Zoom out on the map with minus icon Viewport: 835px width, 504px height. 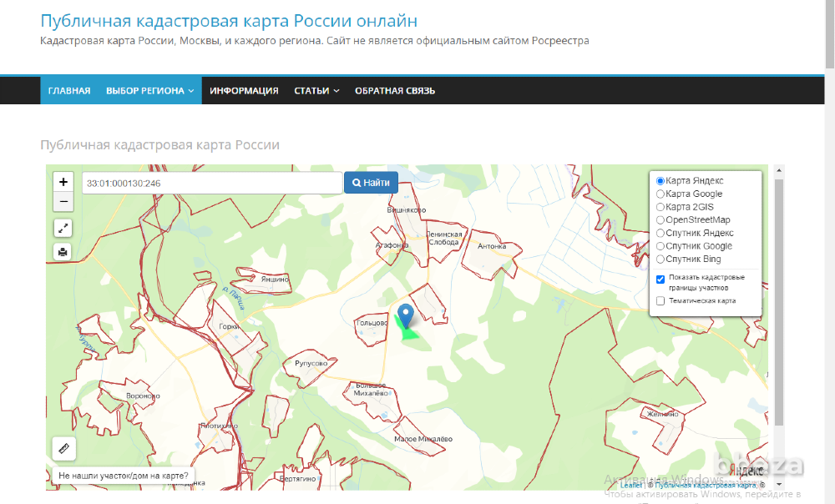[63, 201]
